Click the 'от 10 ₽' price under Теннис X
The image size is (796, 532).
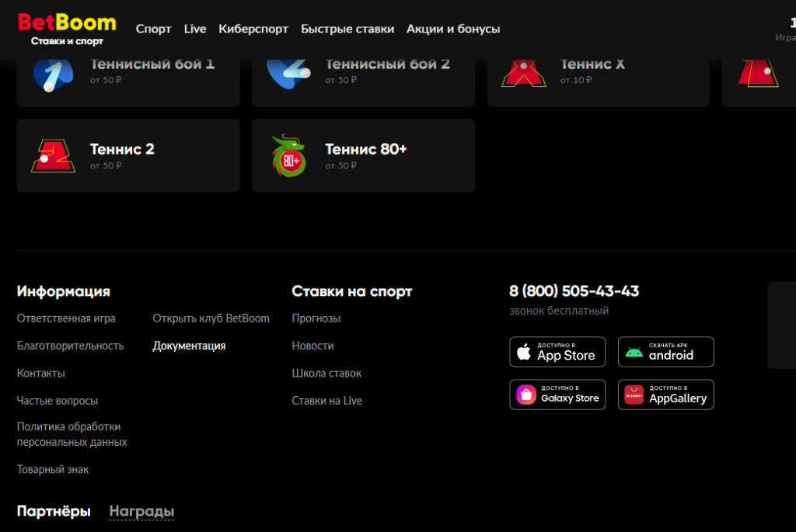click(576, 80)
